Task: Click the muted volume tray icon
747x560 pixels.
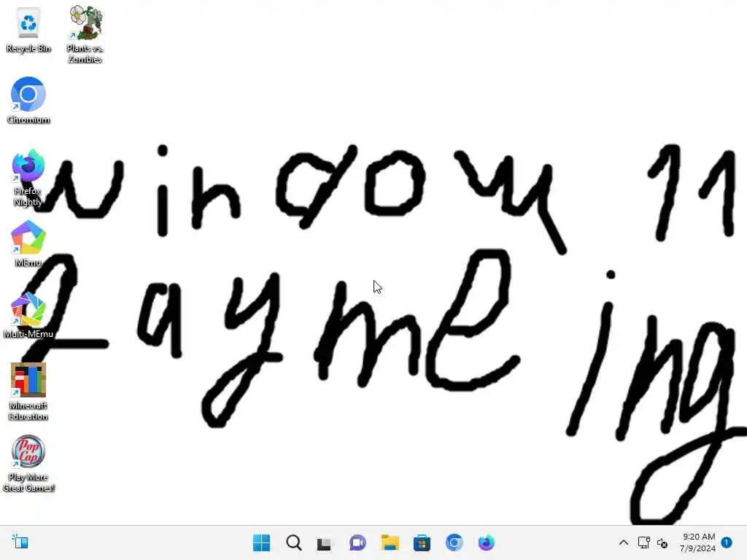Action: pyautogui.click(x=662, y=542)
